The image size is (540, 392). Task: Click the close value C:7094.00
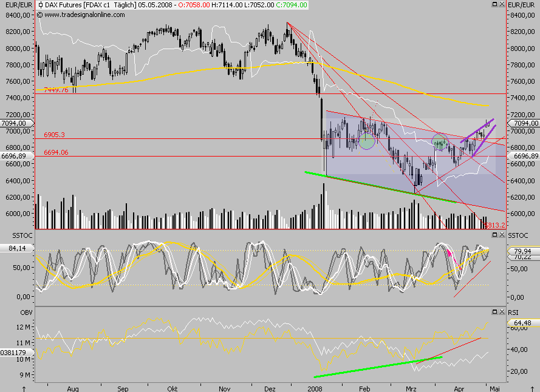[x=291, y=5]
